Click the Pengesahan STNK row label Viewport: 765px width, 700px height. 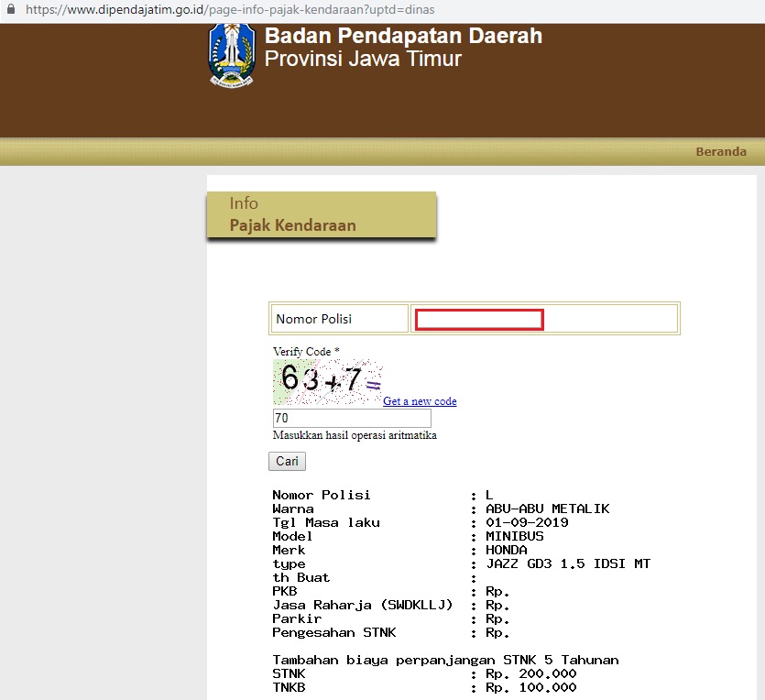point(334,633)
